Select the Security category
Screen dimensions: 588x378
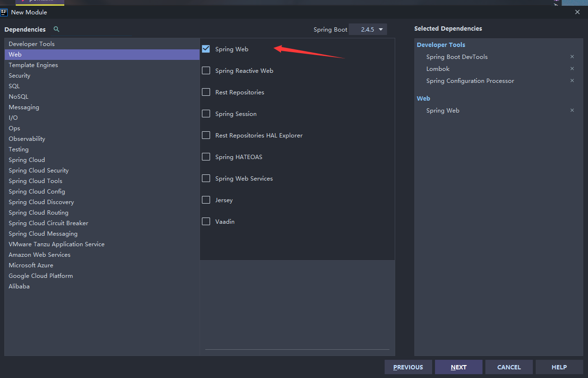coord(102,75)
